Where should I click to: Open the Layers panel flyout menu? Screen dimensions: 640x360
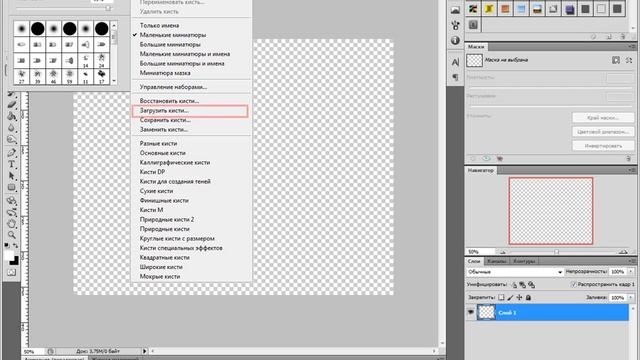click(x=632, y=261)
